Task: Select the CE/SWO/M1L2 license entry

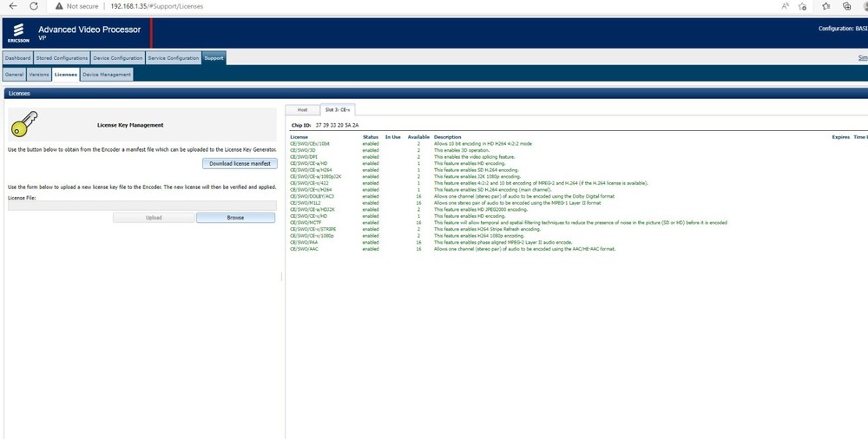Action: click(305, 203)
